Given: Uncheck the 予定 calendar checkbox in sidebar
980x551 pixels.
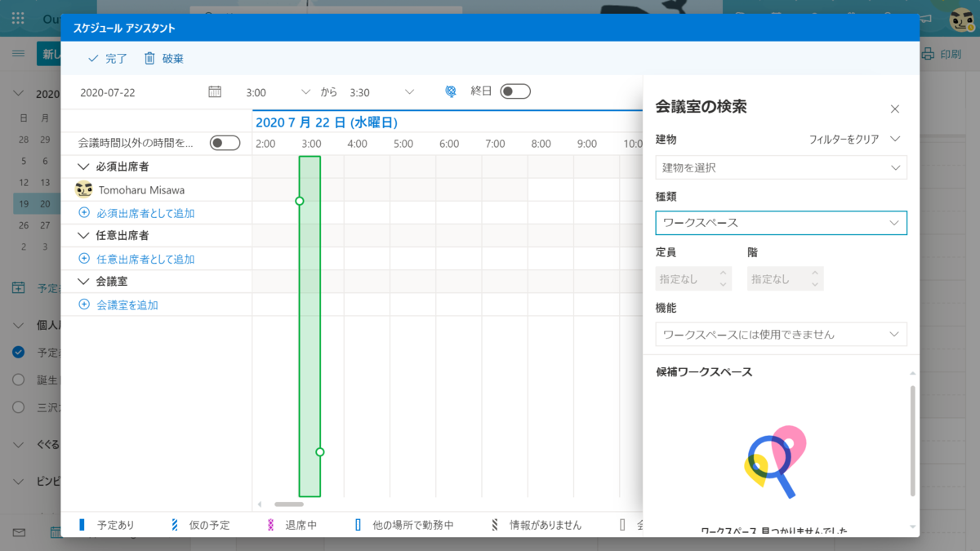Looking at the screenshot, I should [x=19, y=353].
